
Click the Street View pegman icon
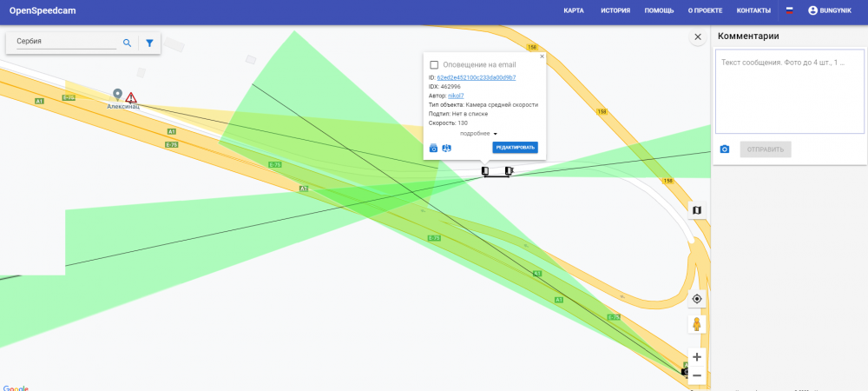click(x=697, y=325)
